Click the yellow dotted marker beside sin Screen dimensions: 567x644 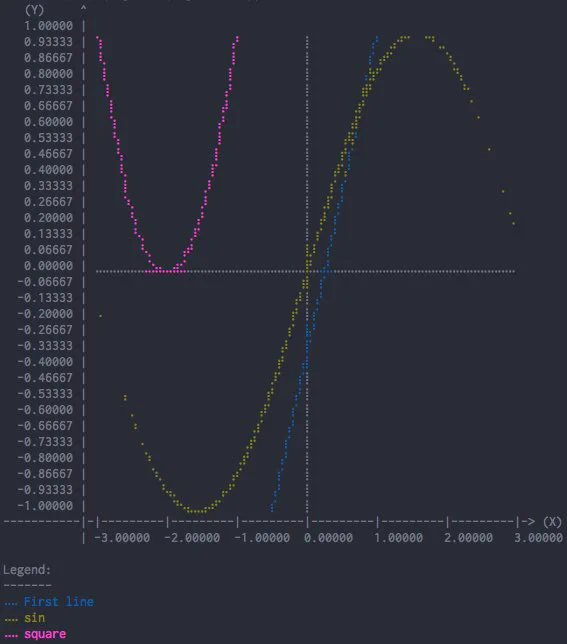11,620
